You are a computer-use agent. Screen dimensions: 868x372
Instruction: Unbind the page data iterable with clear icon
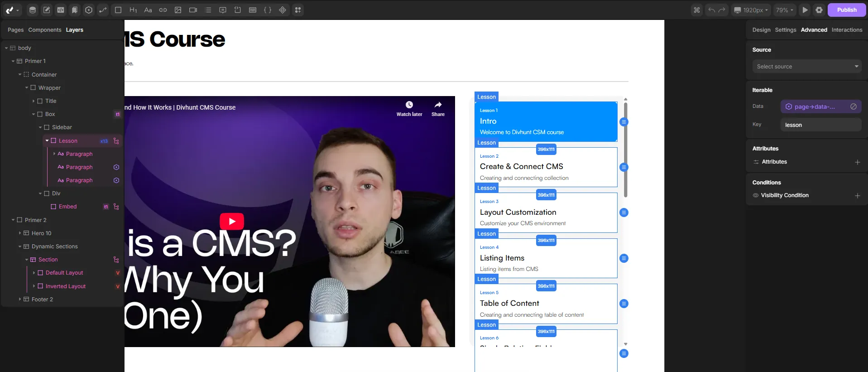tap(854, 106)
